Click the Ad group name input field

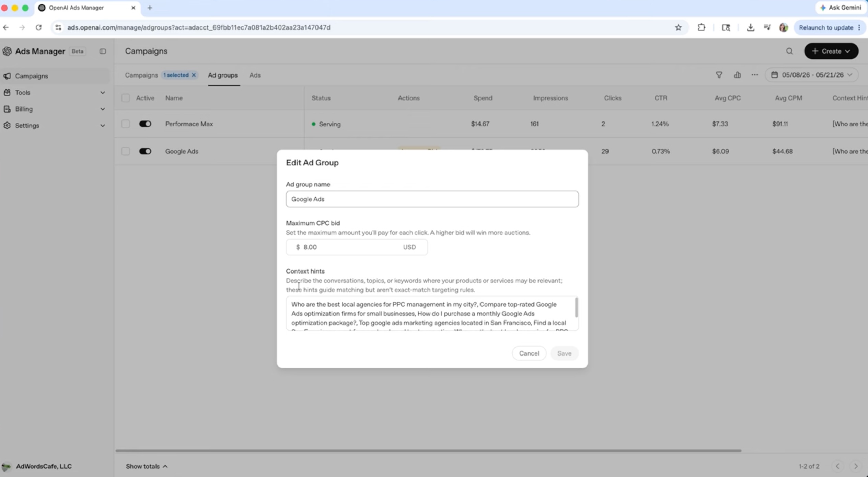[x=432, y=199]
